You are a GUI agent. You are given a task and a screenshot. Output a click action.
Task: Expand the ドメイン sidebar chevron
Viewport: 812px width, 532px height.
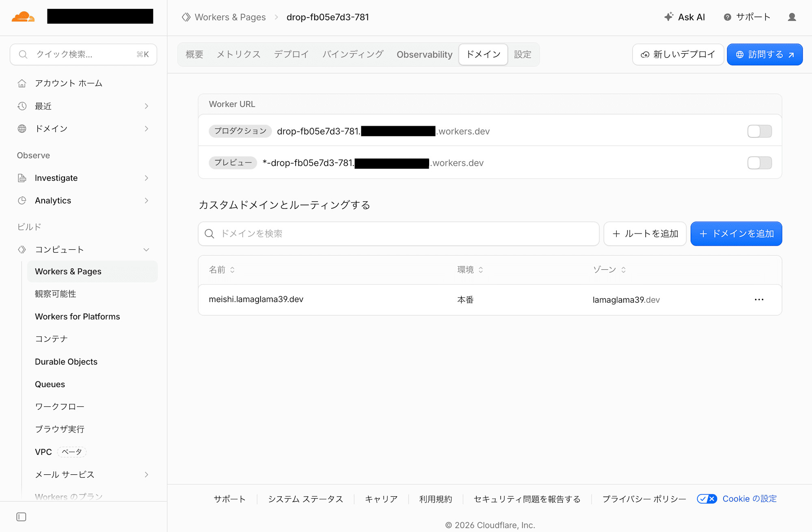(x=147, y=129)
